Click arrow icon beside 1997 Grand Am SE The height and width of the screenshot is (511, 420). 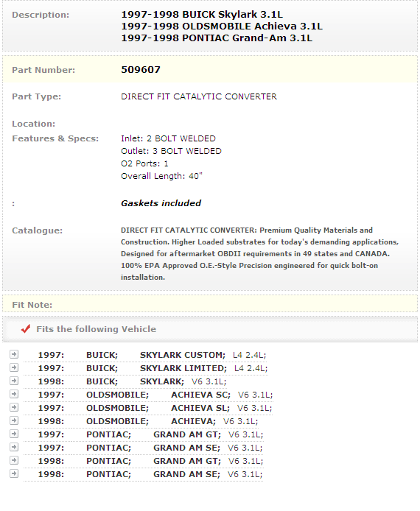[x=14, y=447]
